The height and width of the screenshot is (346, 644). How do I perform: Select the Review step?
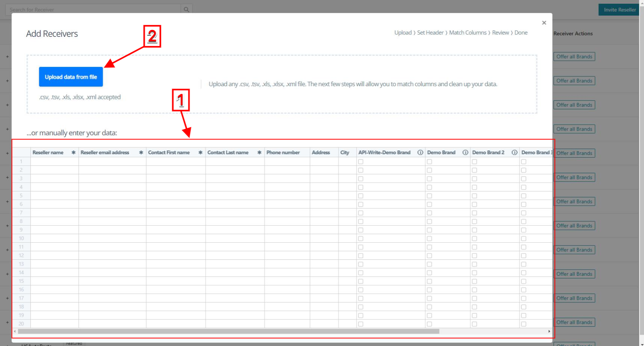(x=500, y=33)
